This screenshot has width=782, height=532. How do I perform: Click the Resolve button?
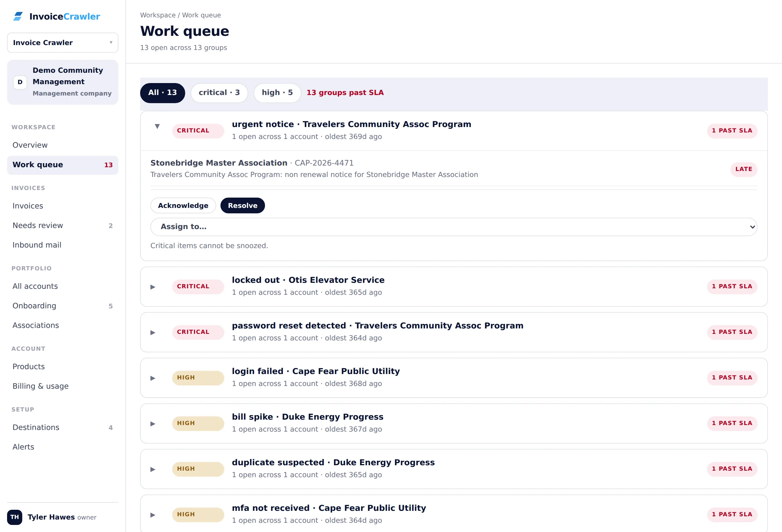point(242,205)
